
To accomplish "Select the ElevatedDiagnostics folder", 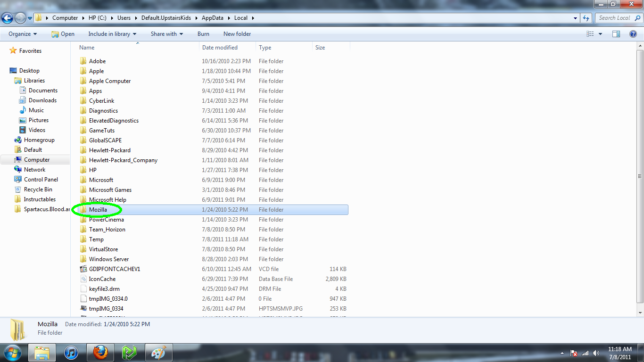I will coord(114,121).
